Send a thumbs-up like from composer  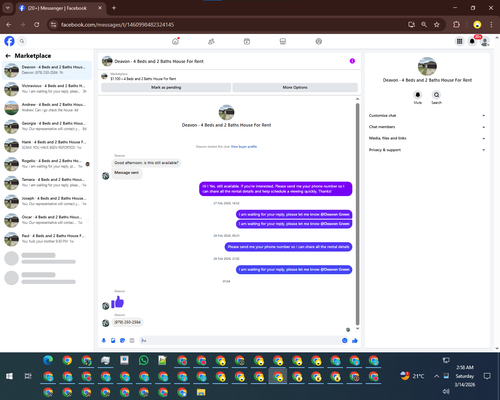point(355,340)
